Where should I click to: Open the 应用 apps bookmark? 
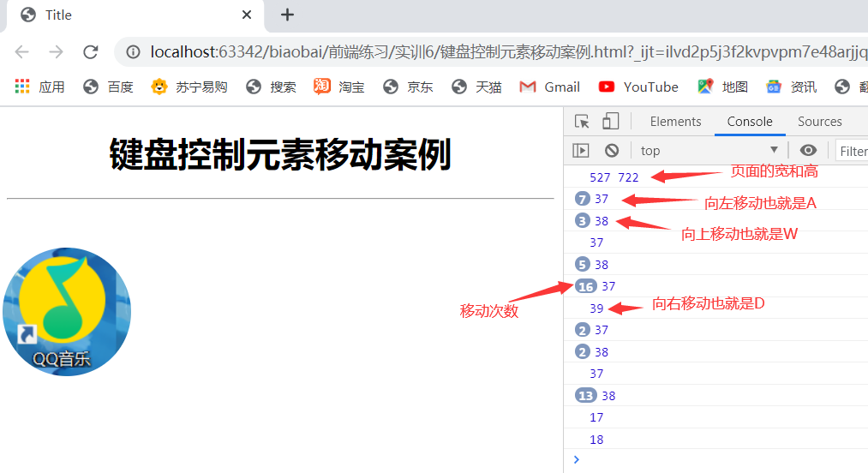39,87
